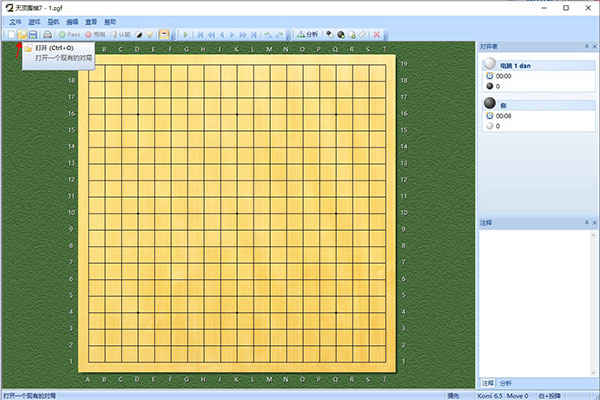Close the comments (注释) panel
Screen dimensions: 600x400
[x=595, y=222]
